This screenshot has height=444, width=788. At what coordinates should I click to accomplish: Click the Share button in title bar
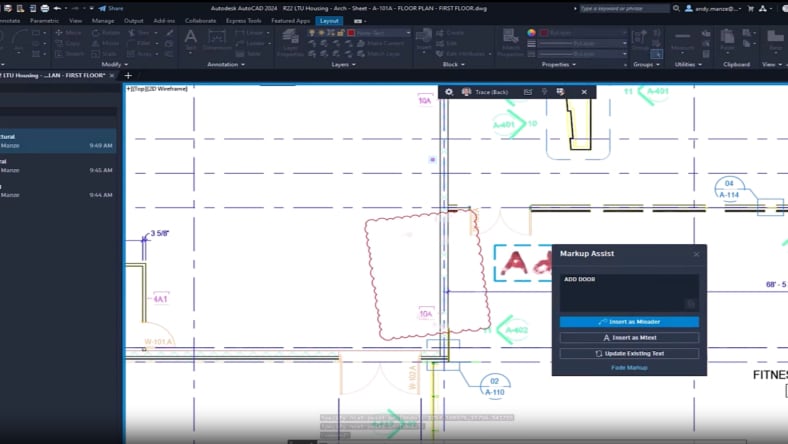[111, 8]
